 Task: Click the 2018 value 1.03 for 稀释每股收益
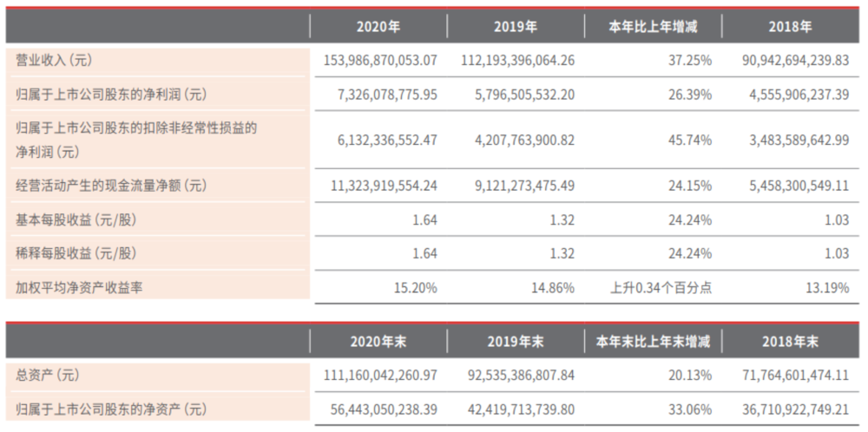point(837,253)
